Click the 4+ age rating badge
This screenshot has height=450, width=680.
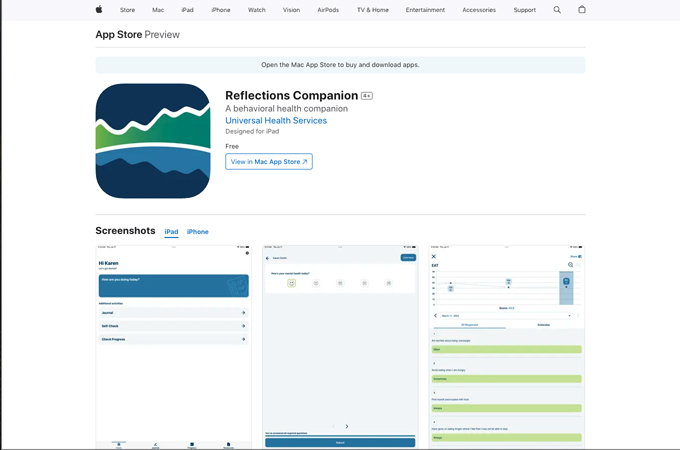(367, 96)
